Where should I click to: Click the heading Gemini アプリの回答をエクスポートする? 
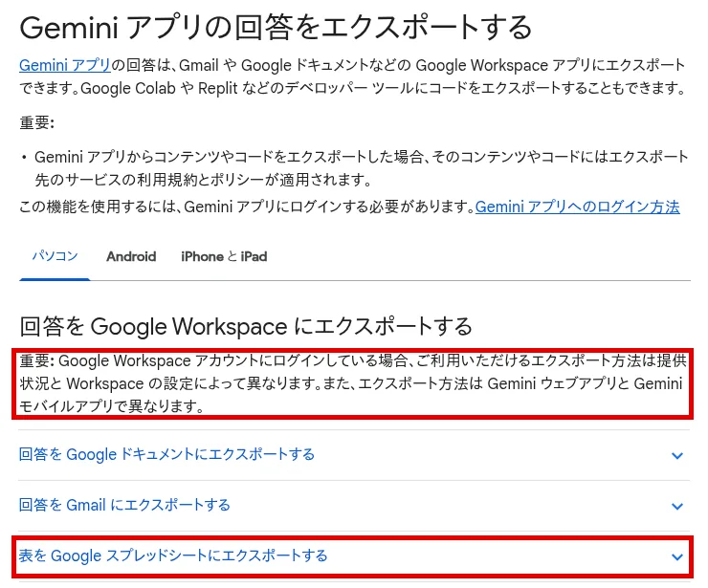276,28
